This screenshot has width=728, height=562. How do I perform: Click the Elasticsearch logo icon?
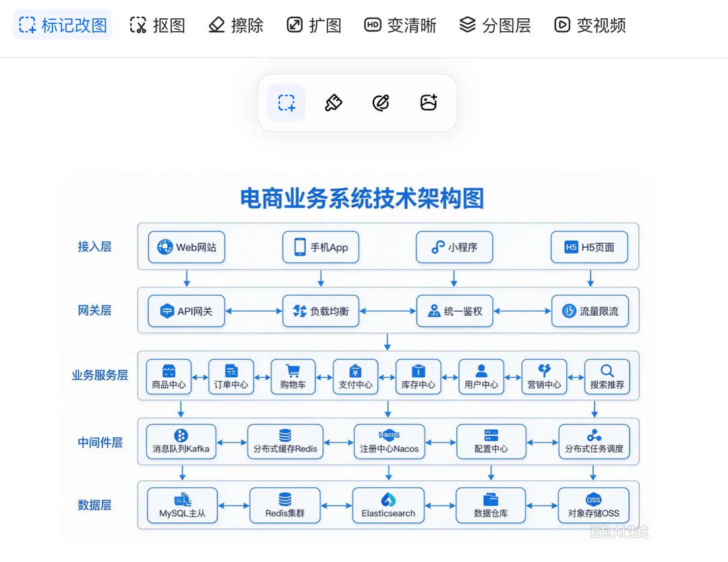tap(388, 499)
